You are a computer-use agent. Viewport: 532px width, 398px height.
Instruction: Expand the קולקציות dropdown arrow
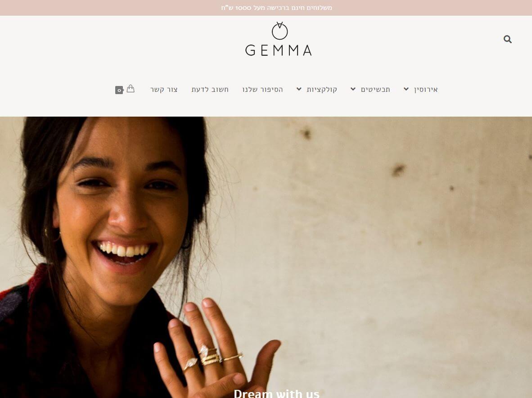coord(299,89)
